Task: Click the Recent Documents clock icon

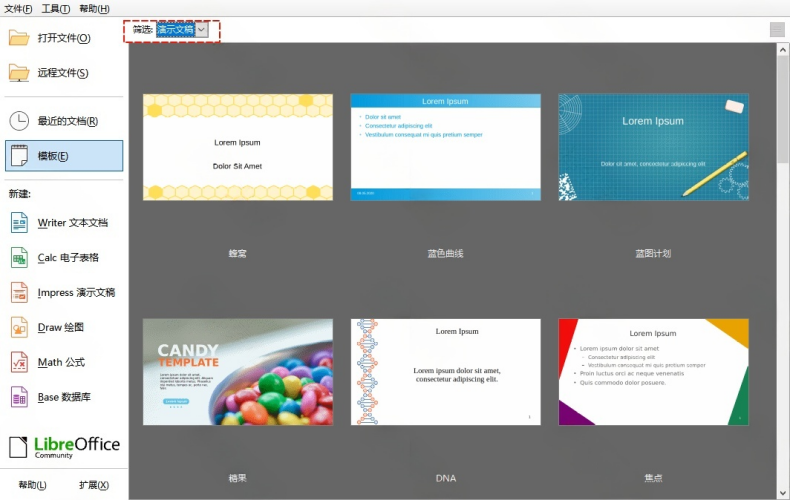Action: pos(19,121)
